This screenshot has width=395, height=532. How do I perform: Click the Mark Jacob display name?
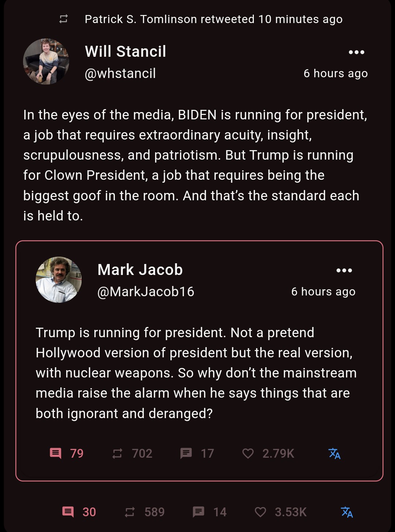140,269
